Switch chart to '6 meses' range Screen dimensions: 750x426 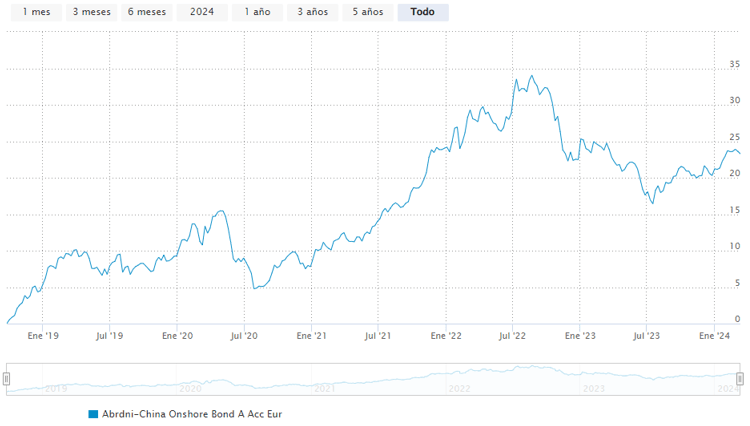click(146, 12)
